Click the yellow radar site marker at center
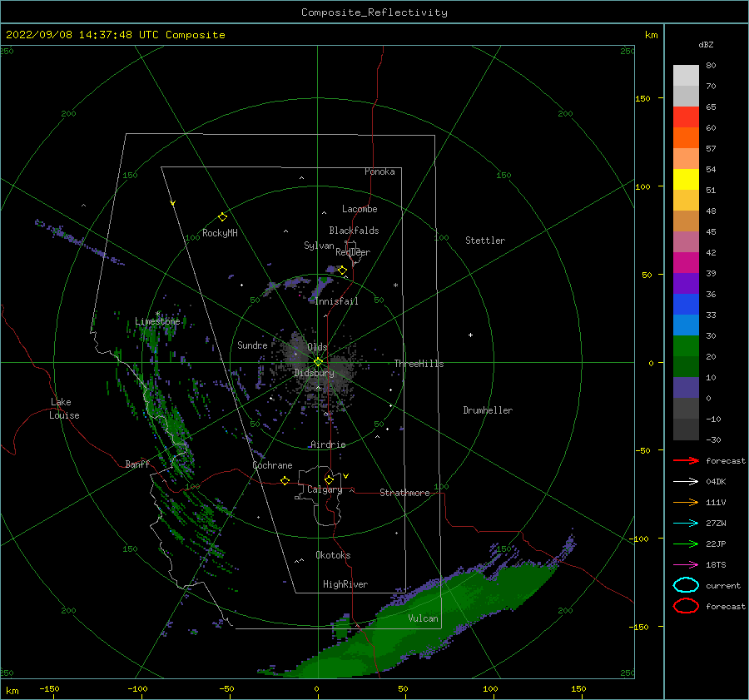The image size is (749, 700). pos(318,362)
